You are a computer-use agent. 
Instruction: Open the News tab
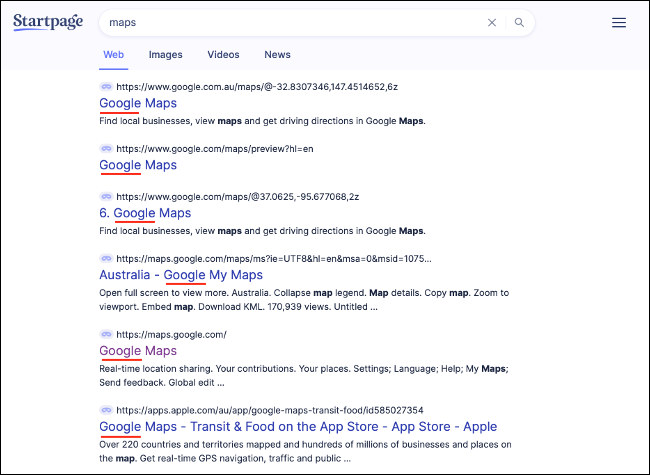pyautogui.click(x=277, y=55)
